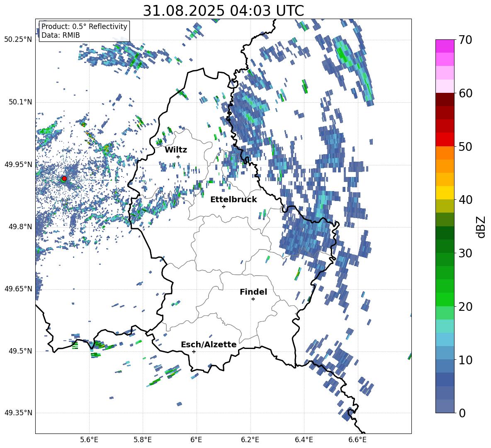Click the Wiltz station cross marker
491x448 pixels.
coord(178,157)
